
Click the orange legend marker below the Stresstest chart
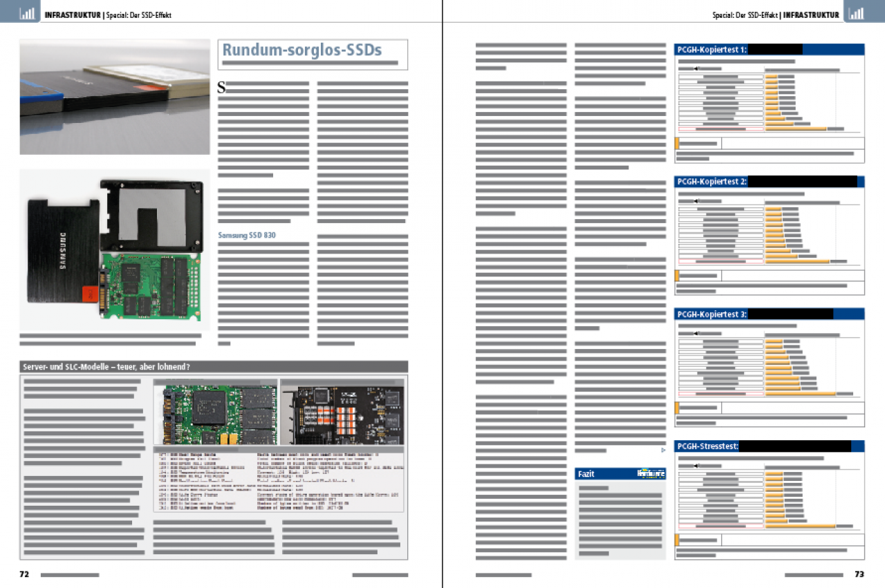pos(677,540)
